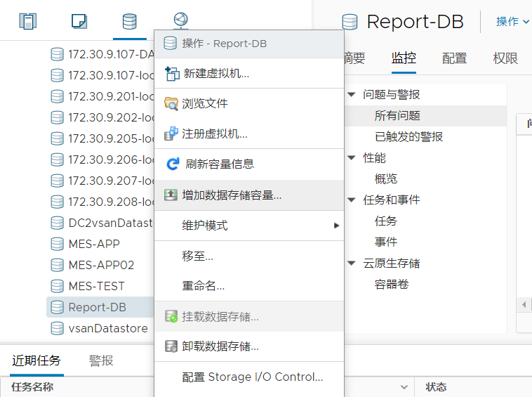
Task: Click the 新建虚拟机 menu option
Action: [x=215, y=73]
